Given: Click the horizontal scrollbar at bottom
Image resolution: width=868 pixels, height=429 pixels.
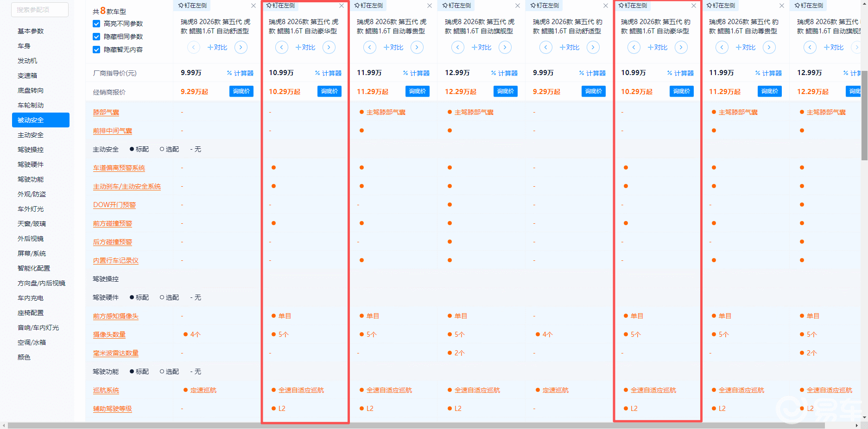Looking at the screenshot, I should (x=417, y=425).
